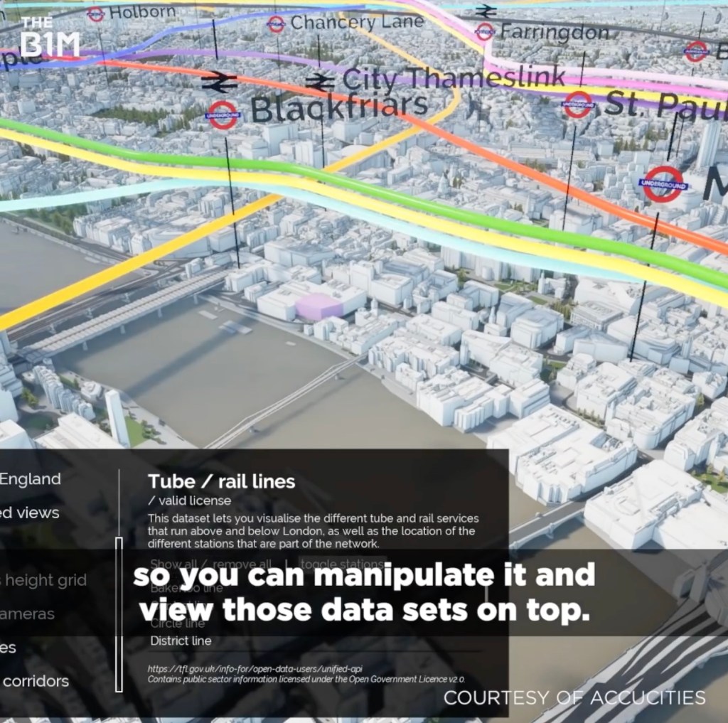
Task: Toggle the District line layer
Action: 181,641
